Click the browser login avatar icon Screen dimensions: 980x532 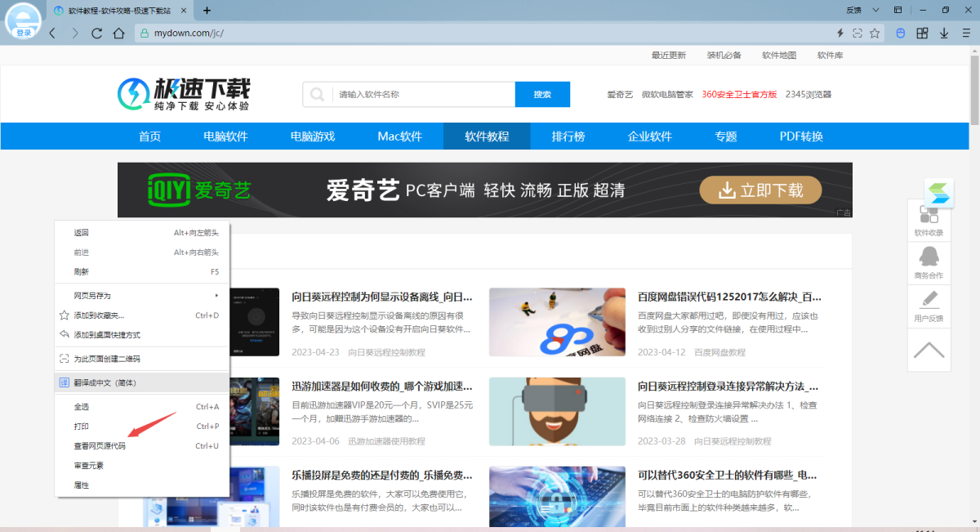click(23, 22)
